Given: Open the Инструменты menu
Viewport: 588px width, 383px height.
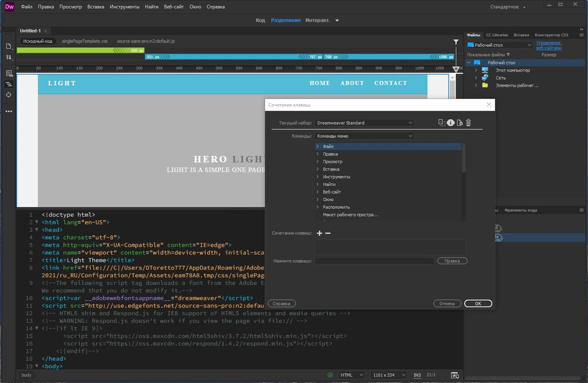Looking at the screenshot, I should click(x=124, y=7).
